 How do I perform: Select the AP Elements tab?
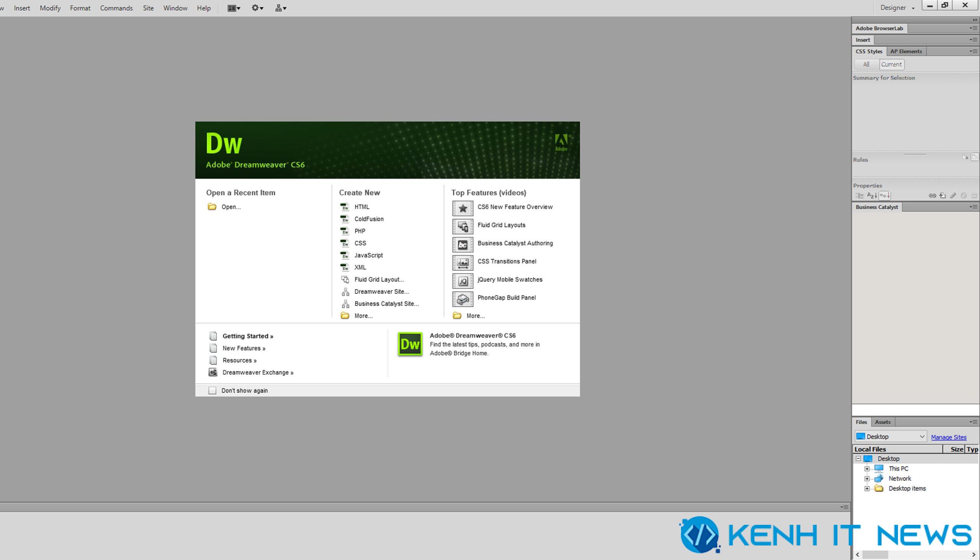tap(905, 51)
